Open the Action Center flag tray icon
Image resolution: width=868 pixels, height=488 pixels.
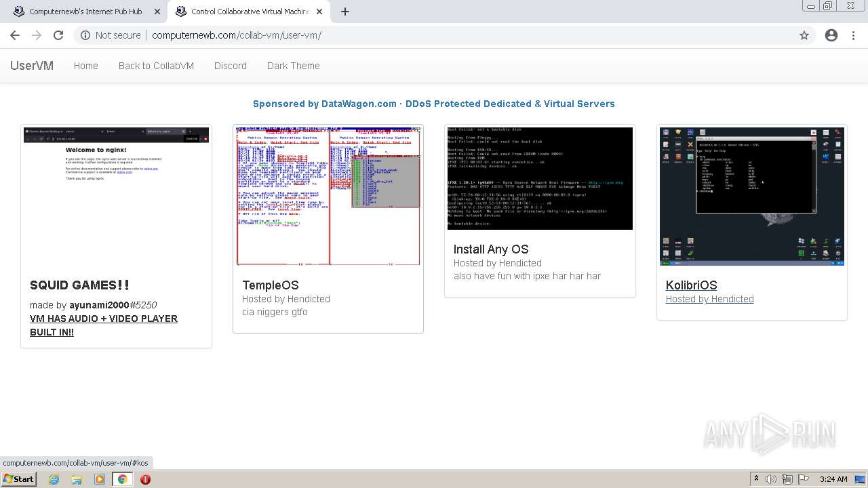pyautogui.click(x=803, y=479)
